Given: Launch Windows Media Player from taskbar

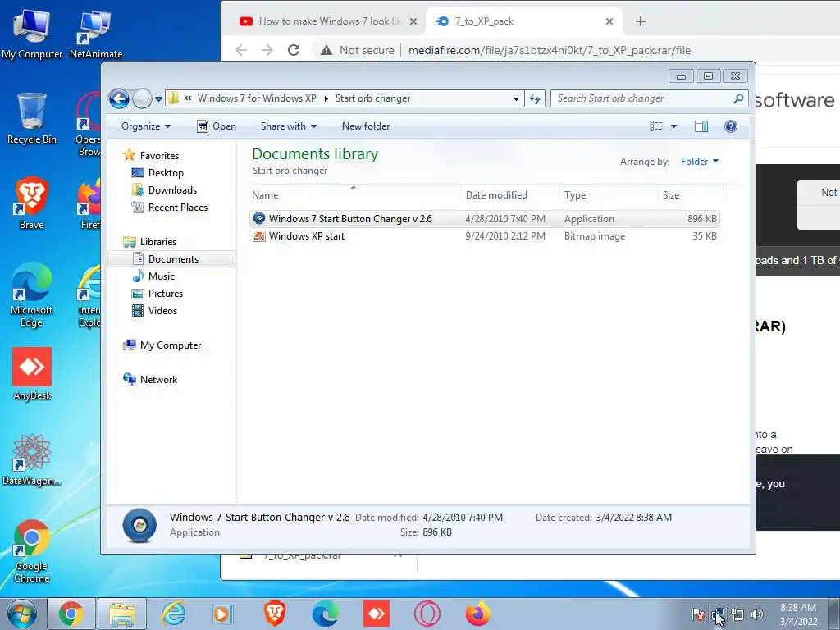Looking at the screenshot, I should pos(222,614).
